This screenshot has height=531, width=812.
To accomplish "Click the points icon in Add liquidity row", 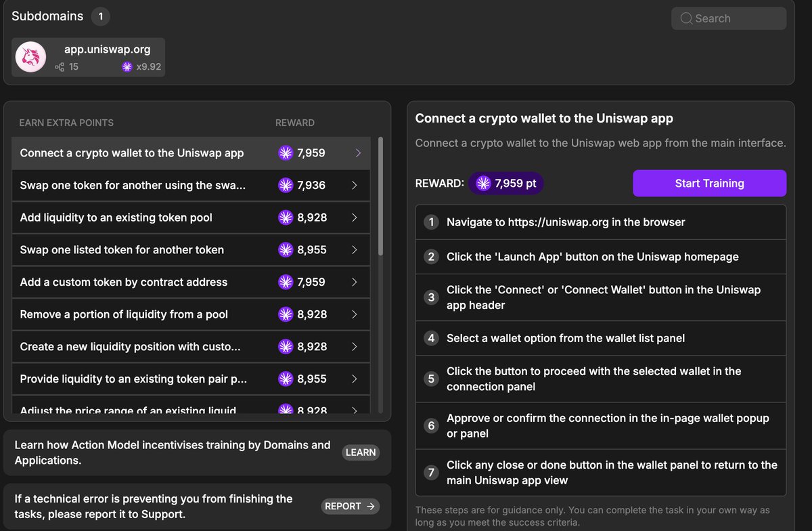I will [286, 217].
